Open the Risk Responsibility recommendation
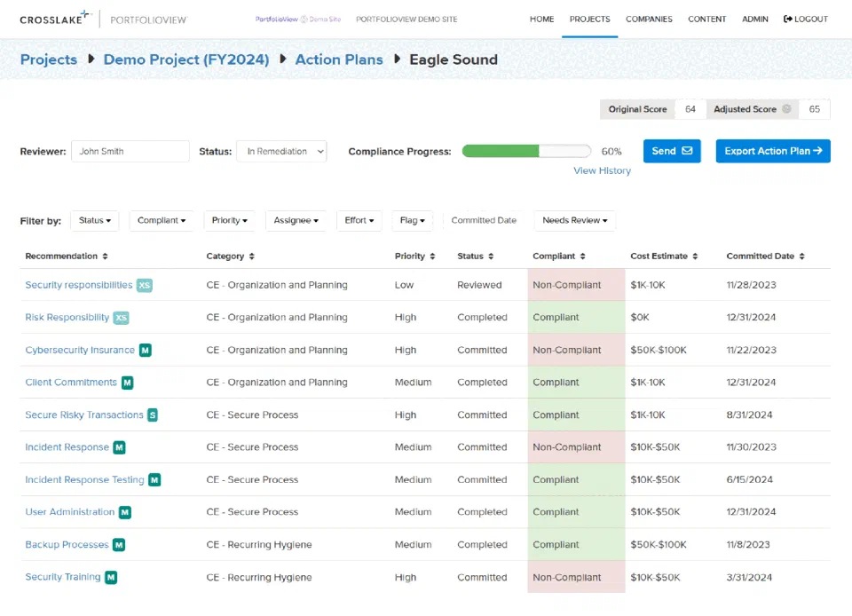This screenshot has width=852, height=616. [x=67, y=317]
